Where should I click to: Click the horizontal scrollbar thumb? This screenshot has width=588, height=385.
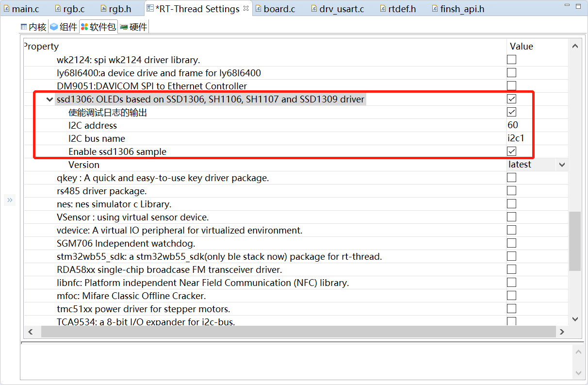click(298, 332)
